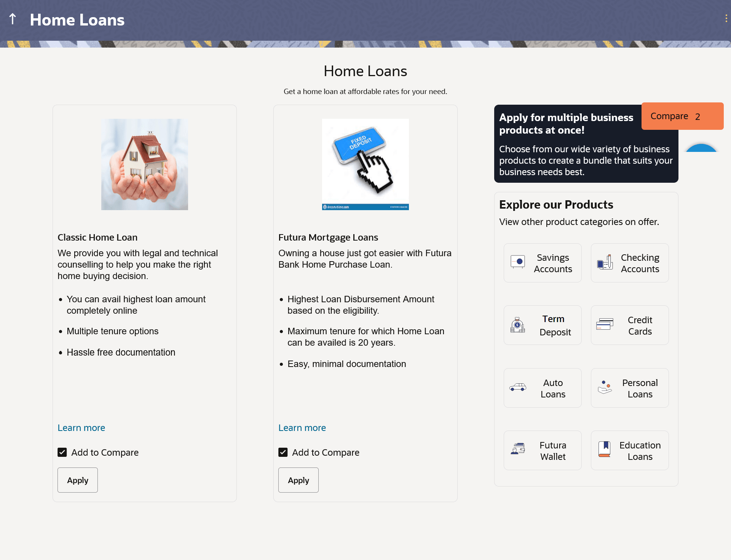
Task: Open the Credit Cards icon
Action: (x=605, y=325)
